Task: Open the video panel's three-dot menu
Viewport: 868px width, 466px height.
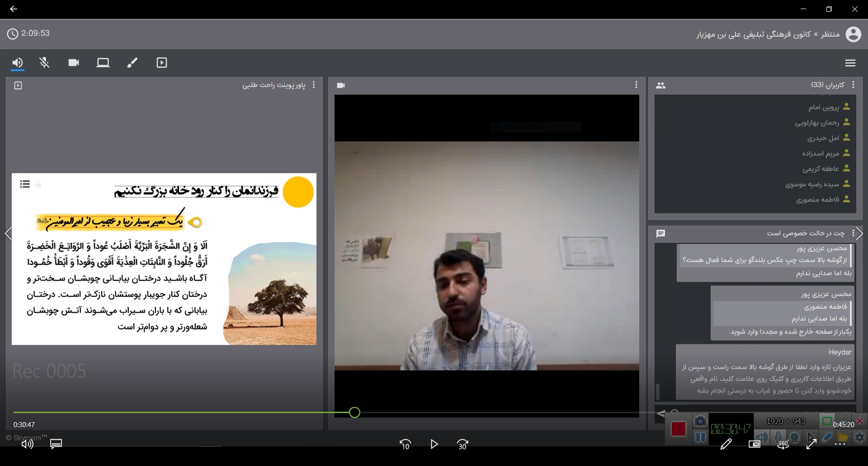Action: click(636, 85)
